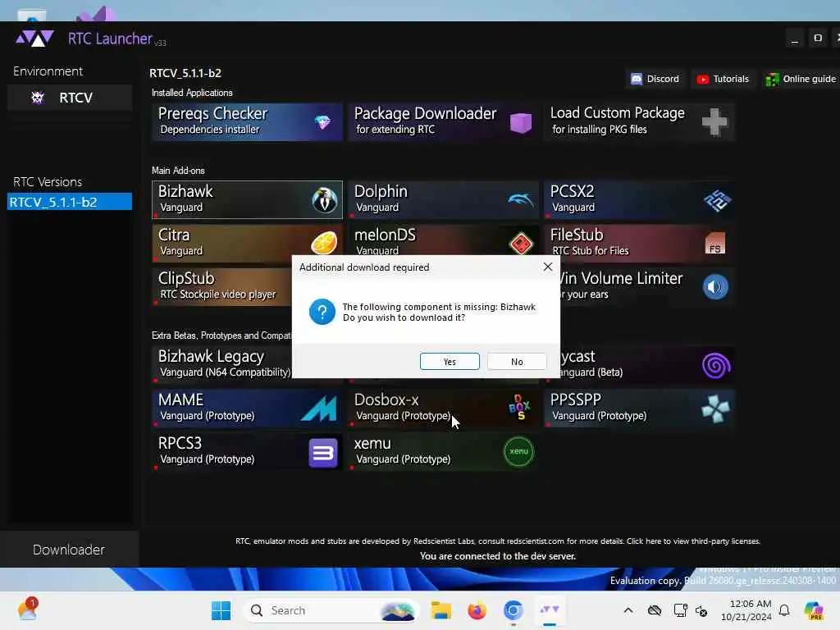Click the RTC Launcher taskbar icon
The image size is (840, 630).
549,610
